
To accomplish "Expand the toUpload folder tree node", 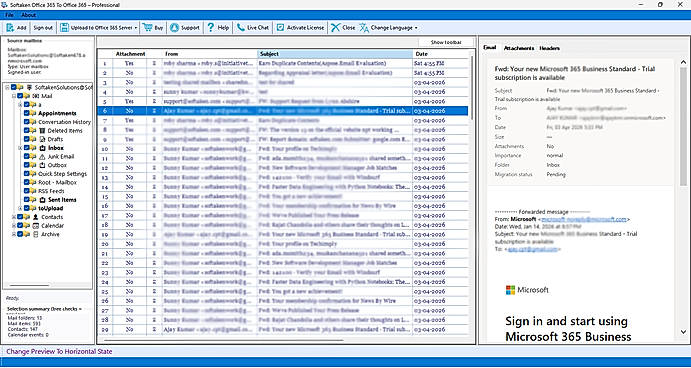I will 20,208.
